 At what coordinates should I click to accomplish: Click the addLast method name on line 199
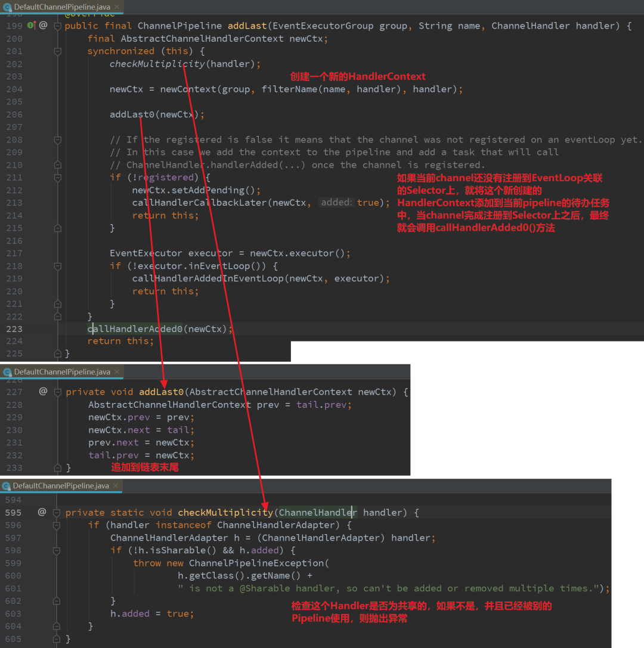[247, 26]
